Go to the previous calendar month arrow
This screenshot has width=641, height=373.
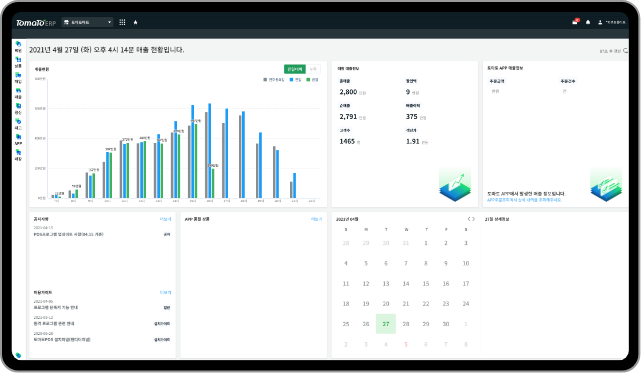coord(469,219)
